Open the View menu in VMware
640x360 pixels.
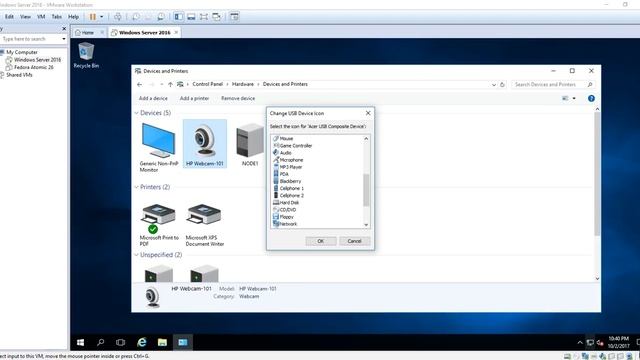25,17
